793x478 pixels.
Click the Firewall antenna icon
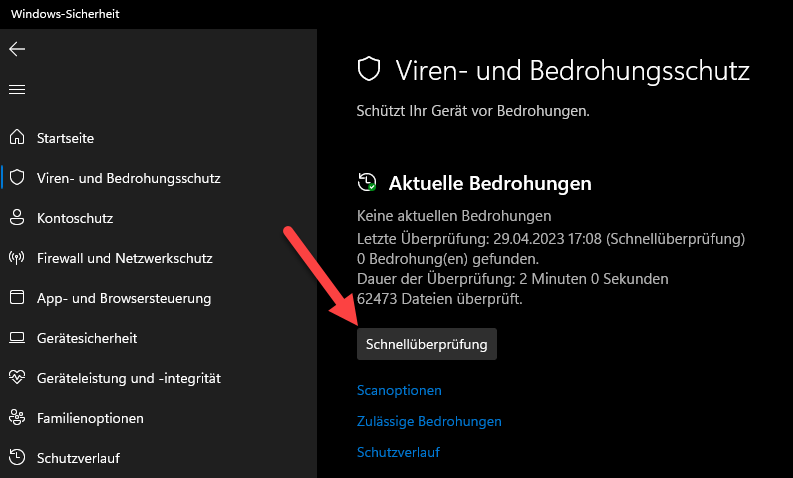(17, 258)
